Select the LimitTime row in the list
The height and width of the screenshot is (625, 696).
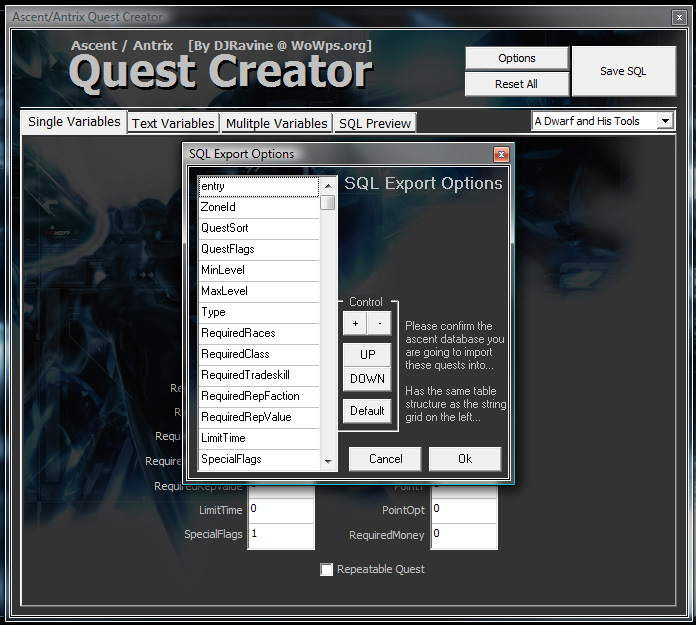259,439
